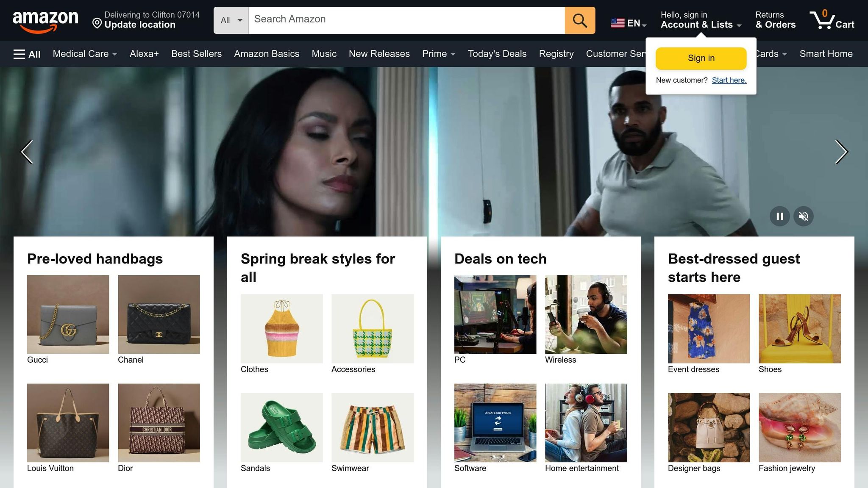Click the orange search magnifier button

(x=580, y=20)
